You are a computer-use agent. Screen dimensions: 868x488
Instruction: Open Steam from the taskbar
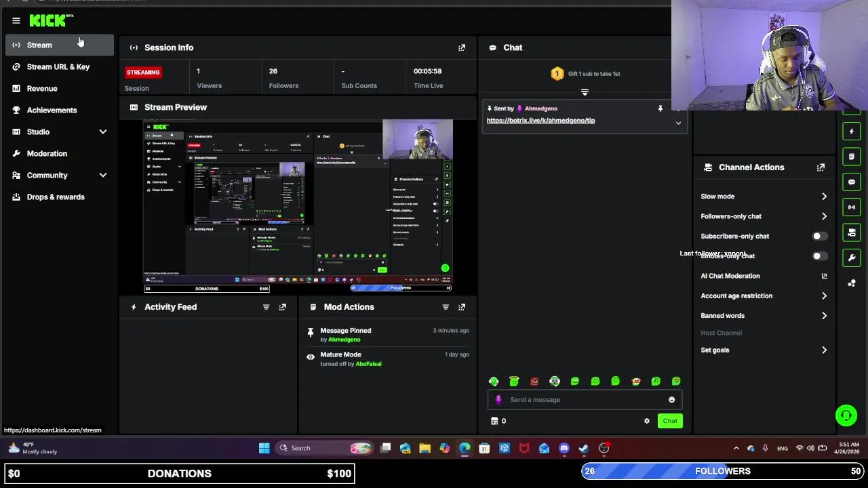pos(584,448)
